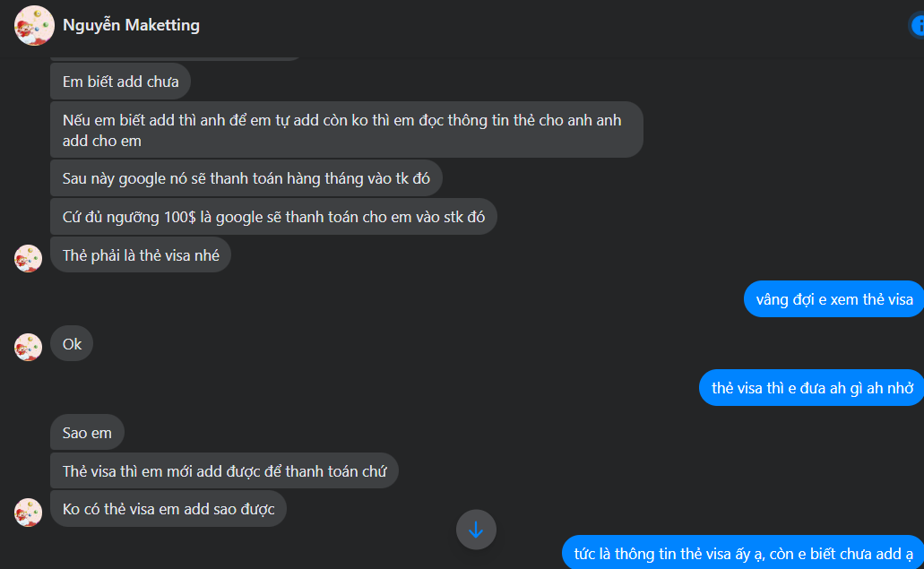Image resolution: width=924 pixels, height=569 pixels.
Task: Open Nguyễn Maketting's header profile picture
Action: (x=34, y=25)
